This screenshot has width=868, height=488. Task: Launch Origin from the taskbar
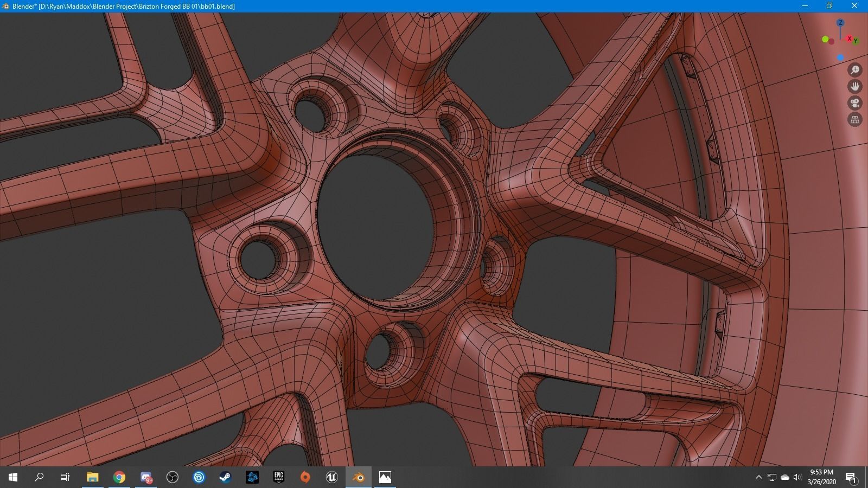(305, 477)
